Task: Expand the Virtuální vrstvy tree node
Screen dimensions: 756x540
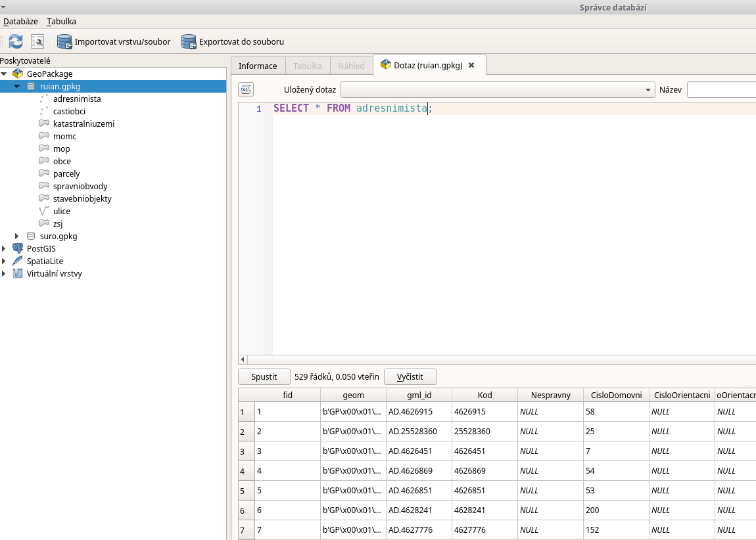Action: (4, 273)
